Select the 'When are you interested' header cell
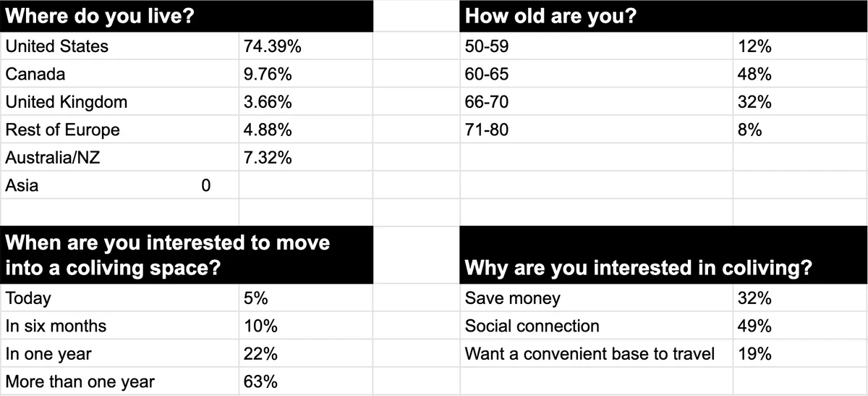868x396 pixels. click(187, 255)
